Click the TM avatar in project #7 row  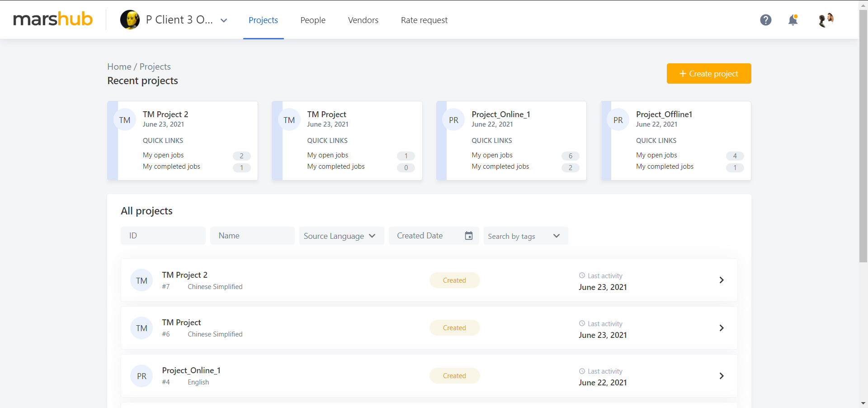tap(142, 280)
